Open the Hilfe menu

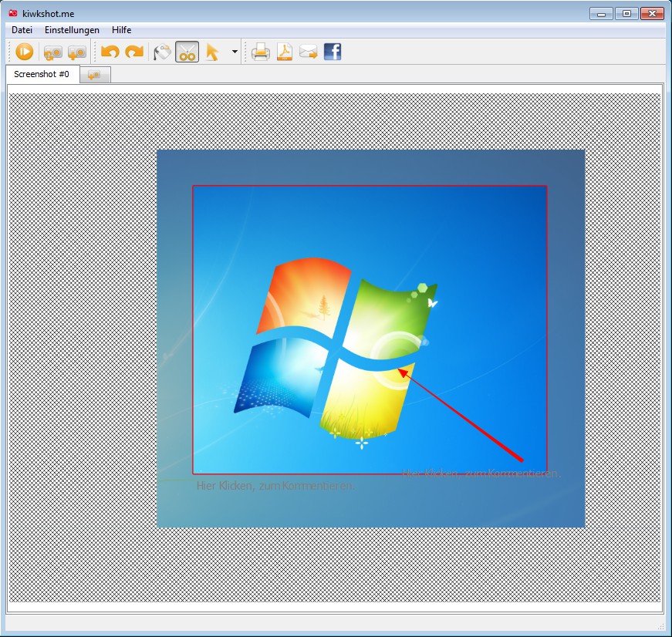121,30
